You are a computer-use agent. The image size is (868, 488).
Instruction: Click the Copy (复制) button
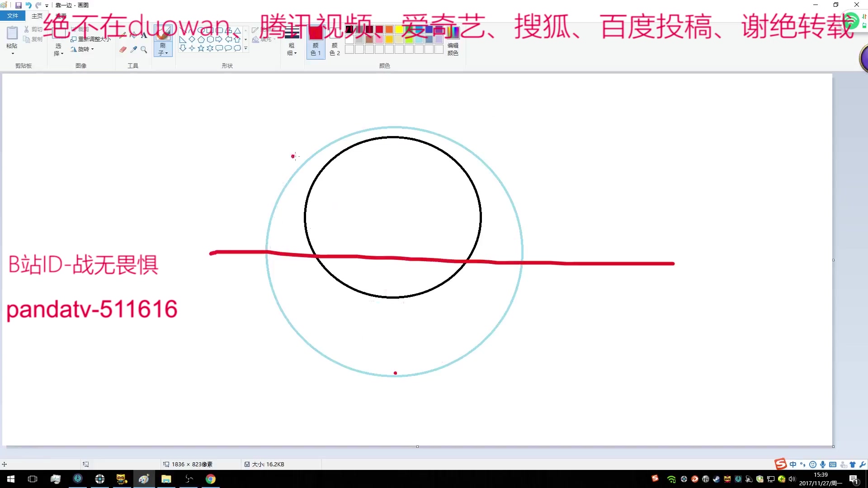33,39
